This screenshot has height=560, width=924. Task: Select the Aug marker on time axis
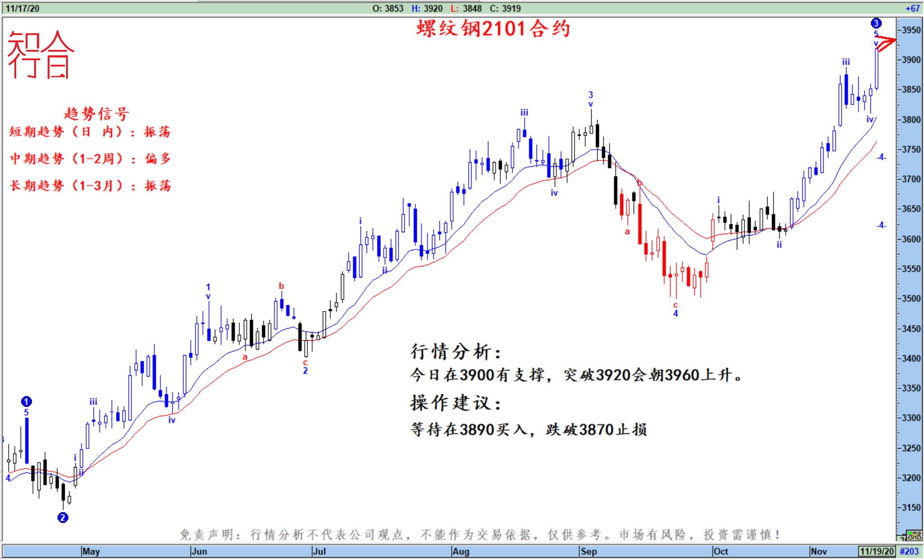[x=460, y=551]
